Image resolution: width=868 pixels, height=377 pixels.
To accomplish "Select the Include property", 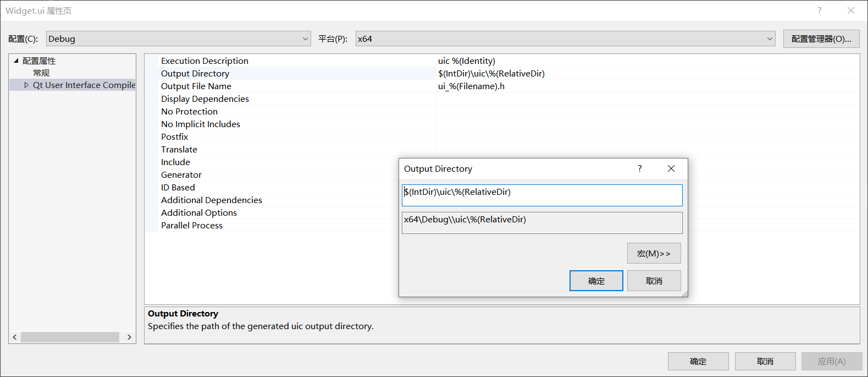I will tap(175, 162).
